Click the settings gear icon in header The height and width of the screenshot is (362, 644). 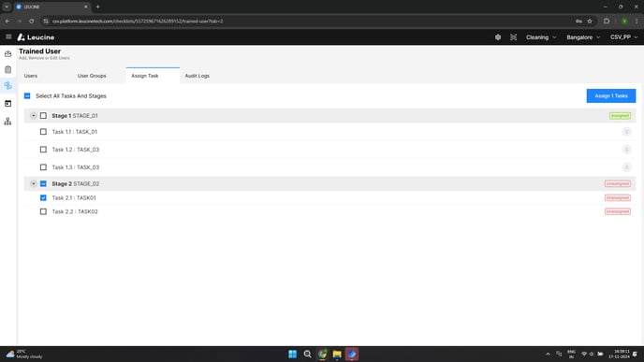[498, 37]
